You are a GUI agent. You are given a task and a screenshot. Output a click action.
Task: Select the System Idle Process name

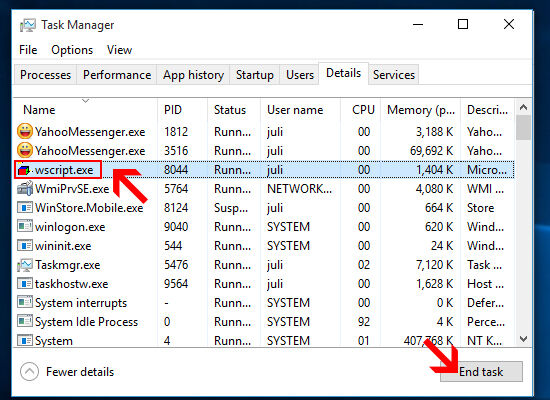(87, 322)
